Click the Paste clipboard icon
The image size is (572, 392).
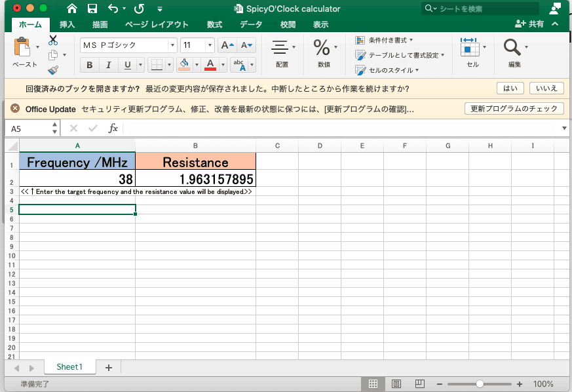click(x=22, y=47)
